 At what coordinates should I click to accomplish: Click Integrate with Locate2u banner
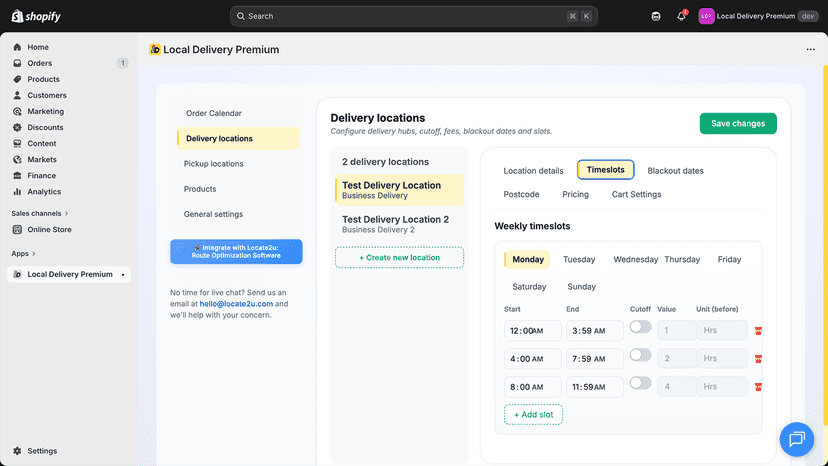point(236,251)
